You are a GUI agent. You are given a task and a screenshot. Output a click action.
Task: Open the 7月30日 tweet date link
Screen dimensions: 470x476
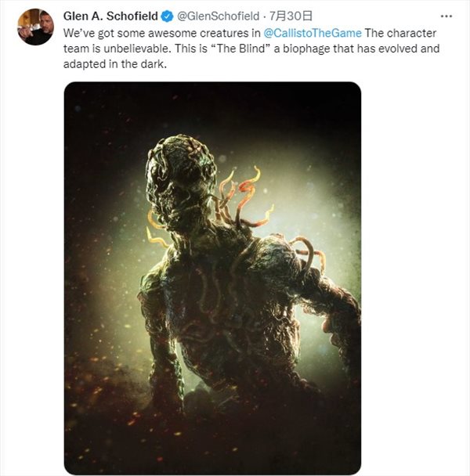(x=291, y=16)
